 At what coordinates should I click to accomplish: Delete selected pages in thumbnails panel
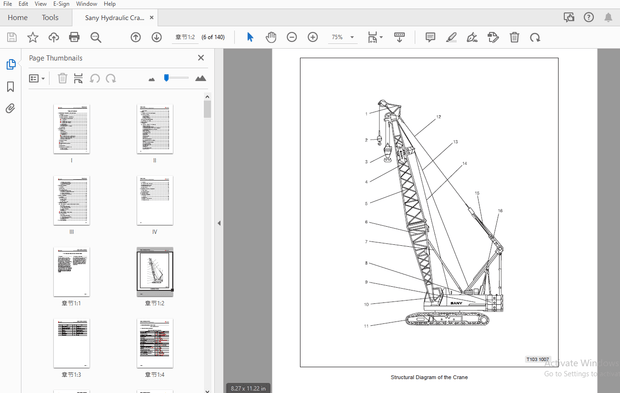click(62, 78)
